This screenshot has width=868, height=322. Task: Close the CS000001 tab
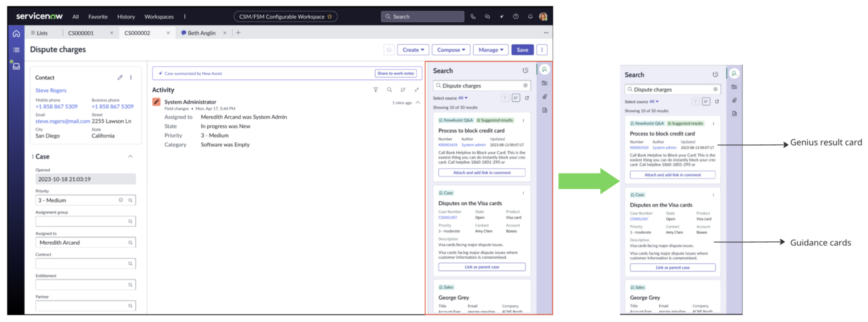click(x=111, y=33)
